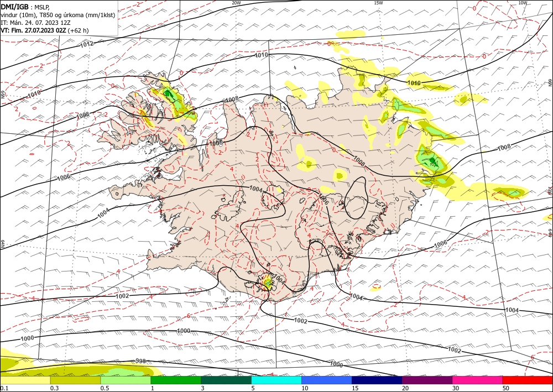Select the "15W" longitude label
Image resolution: width=553 pixels, height=392 pixels.
point(378,3)
